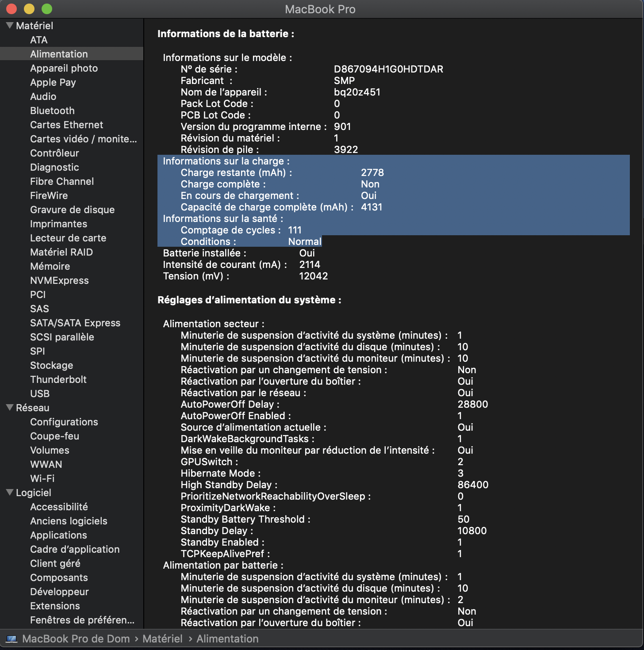Collapse the Matériel section triangle
The image size is (644, 650).
click(10, 26)
